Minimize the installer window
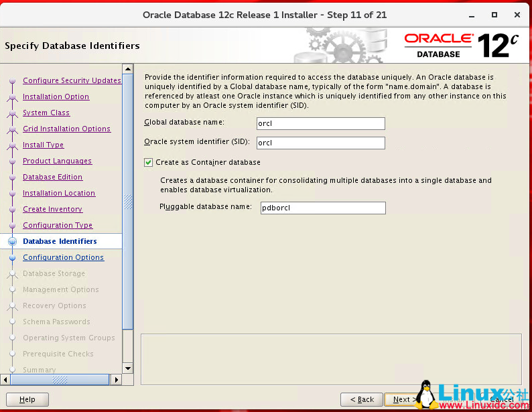The image size is (532, 412). [472, 15]
